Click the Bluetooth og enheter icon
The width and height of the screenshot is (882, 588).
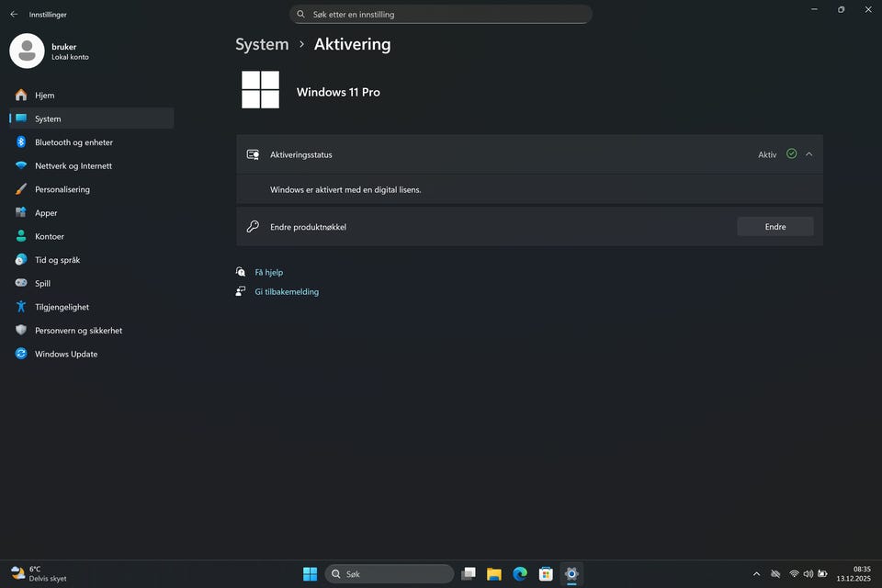click(21, 142)
